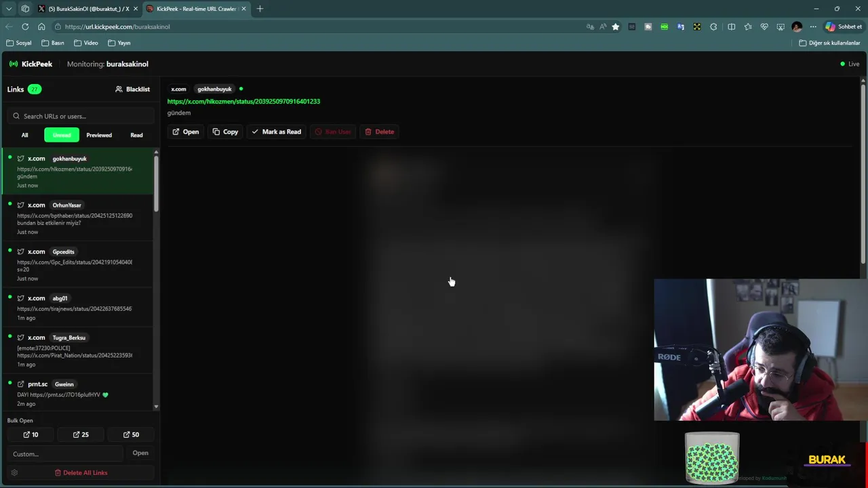Image resolution: width=868 pixels, height=488 pixels.
Task: Open the Sosyal bookmarks folder
Action: [19, 43]
